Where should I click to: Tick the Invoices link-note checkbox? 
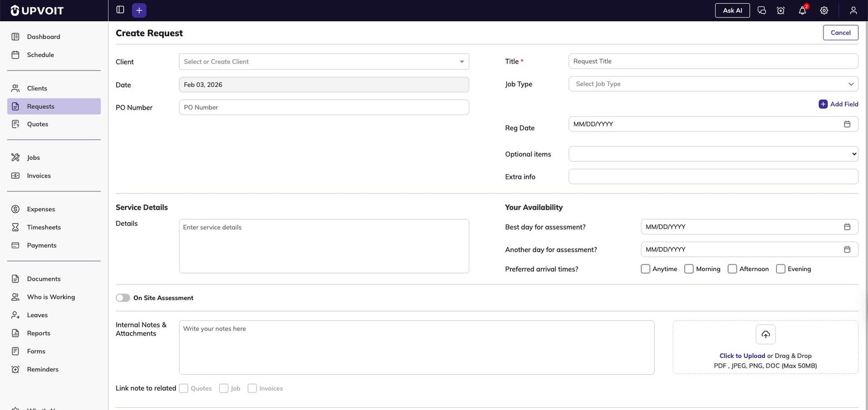(252, 388)
